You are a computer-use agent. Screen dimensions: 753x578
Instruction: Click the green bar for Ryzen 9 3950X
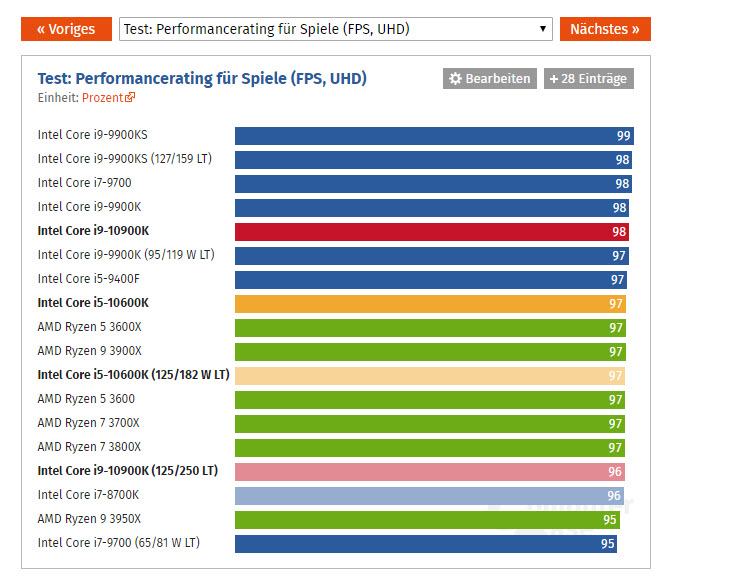point(427,520)
